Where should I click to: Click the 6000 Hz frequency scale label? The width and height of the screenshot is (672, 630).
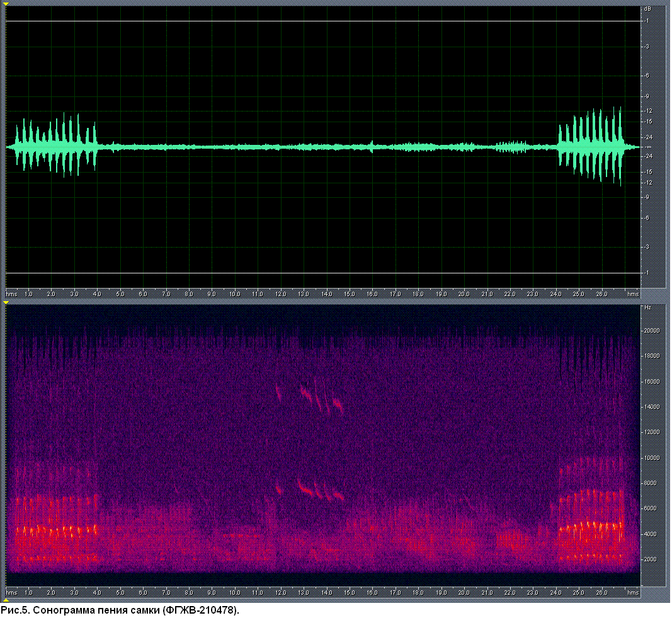pos(651,508)
